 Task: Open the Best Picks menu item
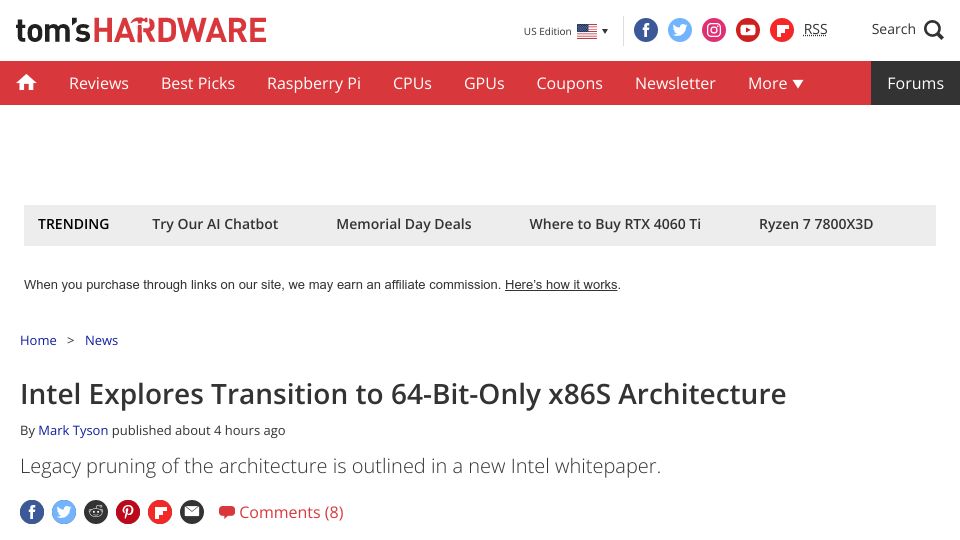click(198, 83)
